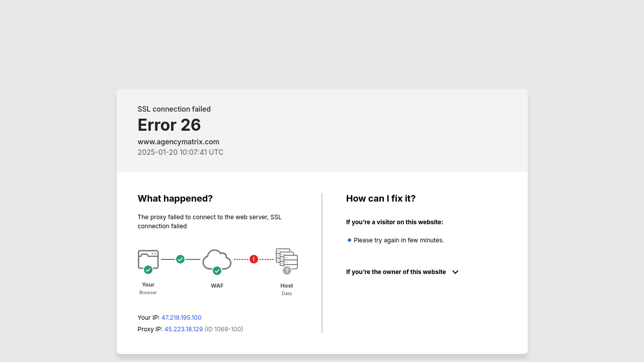This screenshot has width=644, height=362.
Task: Click green checkmark under the cloud
Action: click(217, 271)
